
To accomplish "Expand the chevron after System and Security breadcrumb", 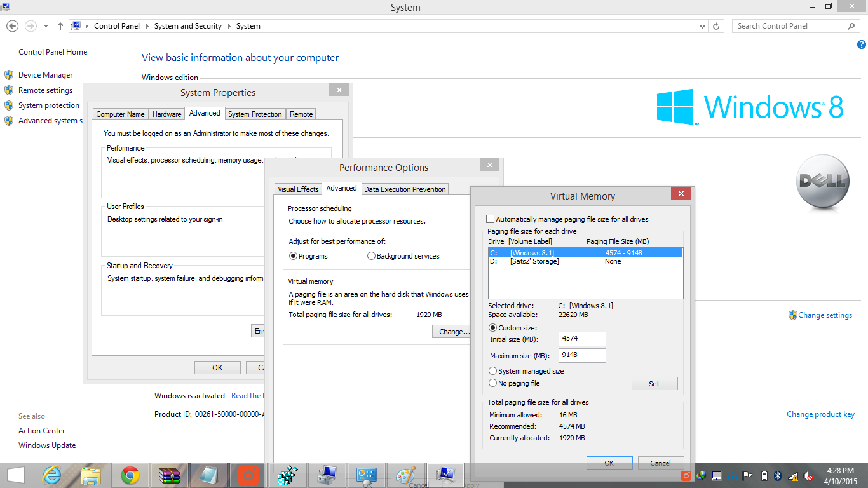I will [x=229, y=26].
